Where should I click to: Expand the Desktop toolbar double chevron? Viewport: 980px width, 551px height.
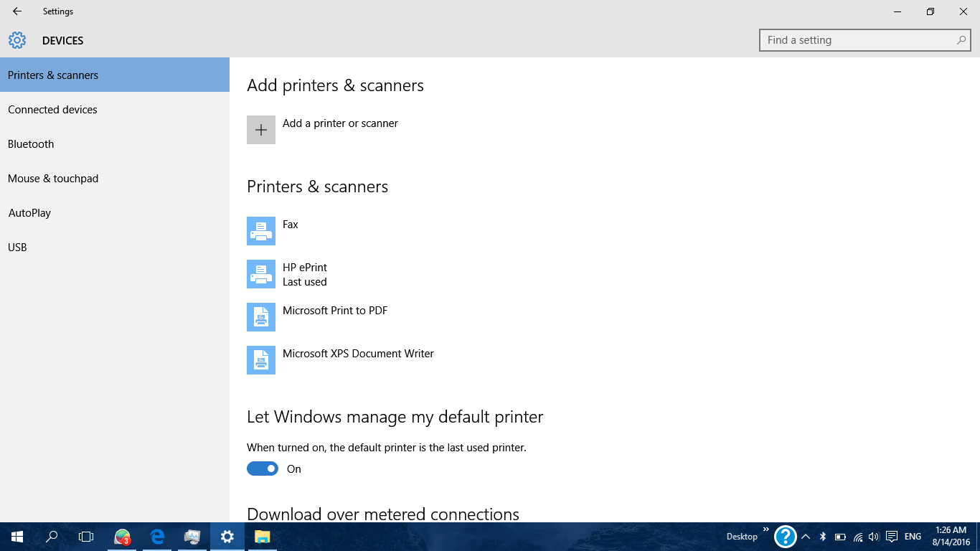pos(765,530)
